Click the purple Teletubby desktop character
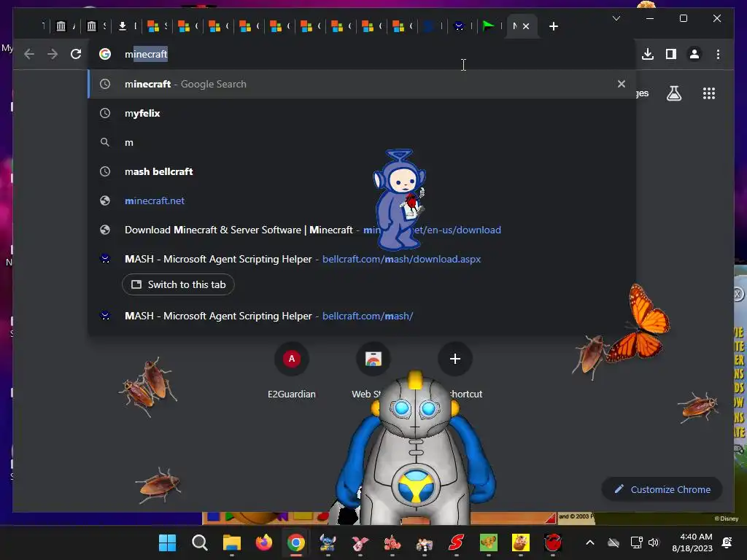747x560 pixels. [399, 200]
